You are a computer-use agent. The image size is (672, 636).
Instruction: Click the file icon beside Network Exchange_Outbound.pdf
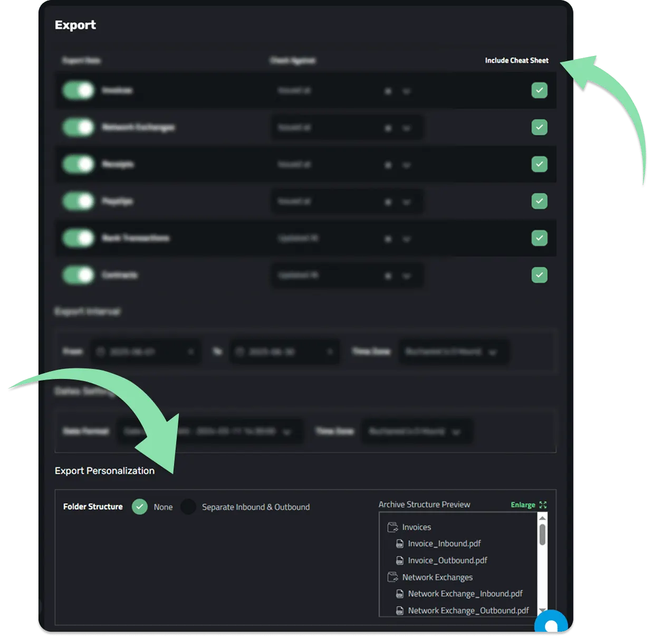click(x=400, y=611)
